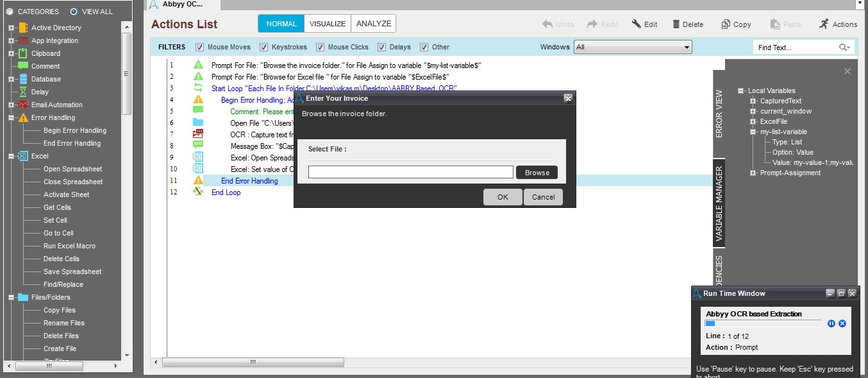The width and height of the screenshot is (868, 378).
Task: Select End Loop action on line 12
Action: pos(226,193)
